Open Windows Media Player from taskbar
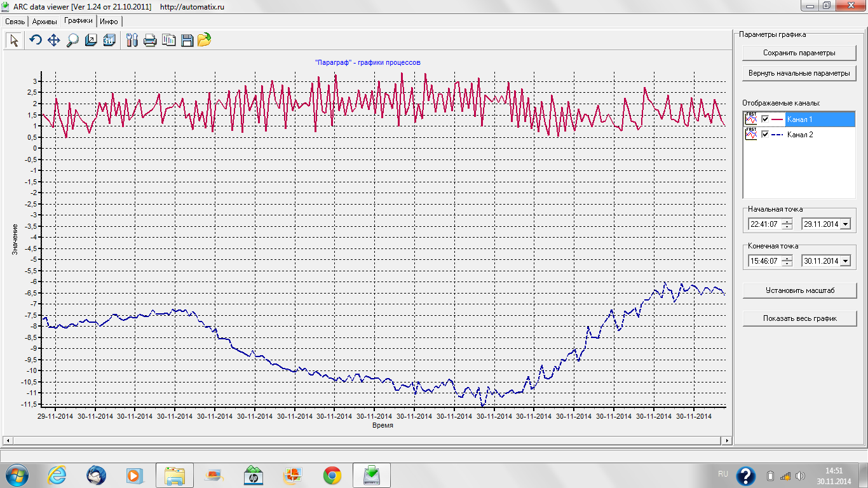The height and width of the screenshot is (488, 868). point(134,475)
